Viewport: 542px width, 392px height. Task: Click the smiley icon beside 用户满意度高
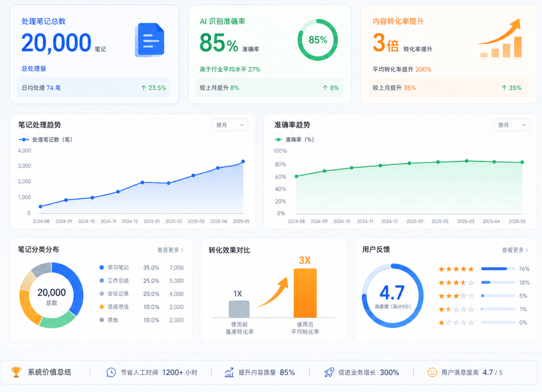tap(432, 372)
